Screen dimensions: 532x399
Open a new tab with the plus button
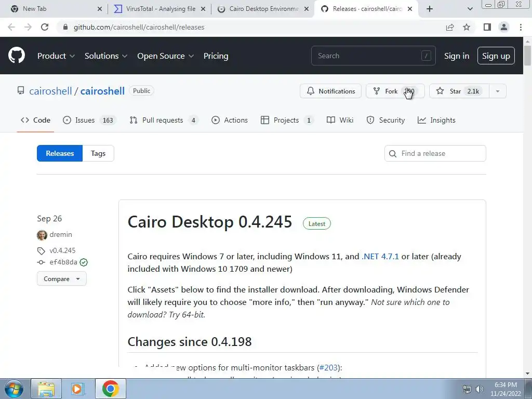430,9
